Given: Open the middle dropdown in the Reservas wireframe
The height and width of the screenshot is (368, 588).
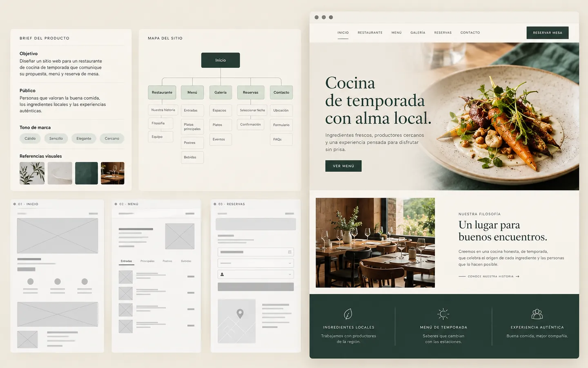Looking at the screenshot, I should [x=256, y=263].
